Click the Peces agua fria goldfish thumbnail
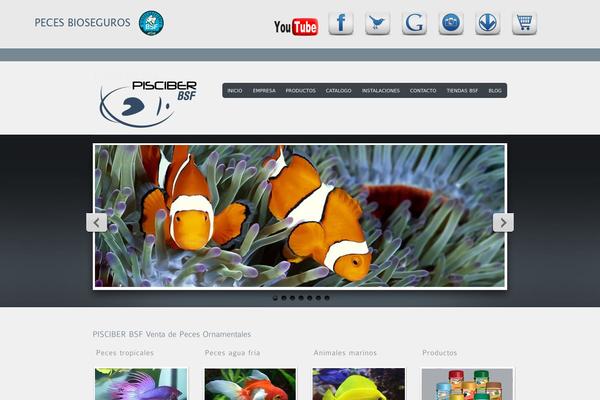This screenshot has width=600, height=400. click(250, 384)
